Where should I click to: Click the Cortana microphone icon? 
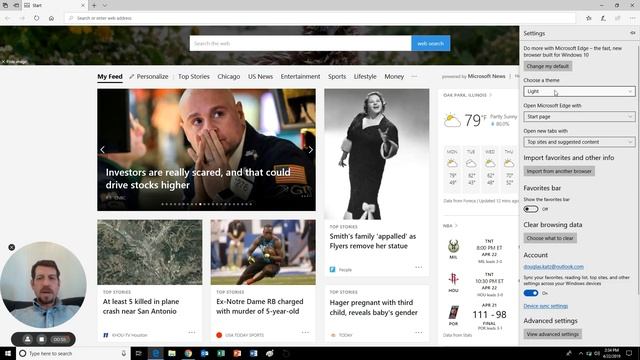tap(124, 353)
